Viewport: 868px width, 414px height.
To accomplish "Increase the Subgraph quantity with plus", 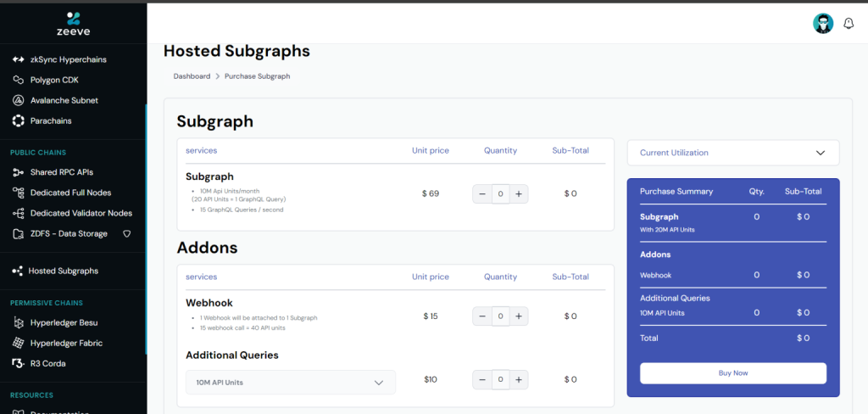I will [x=519, y=194].
